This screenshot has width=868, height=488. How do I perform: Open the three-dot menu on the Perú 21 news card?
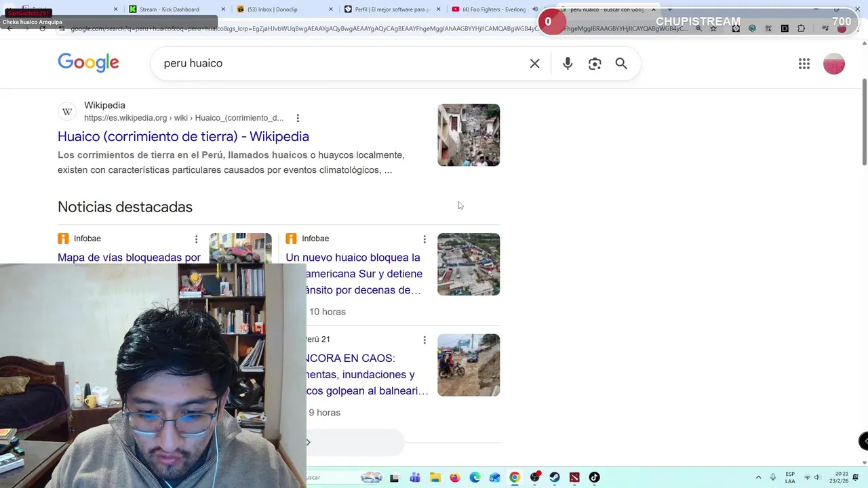[x=425, y=340]
